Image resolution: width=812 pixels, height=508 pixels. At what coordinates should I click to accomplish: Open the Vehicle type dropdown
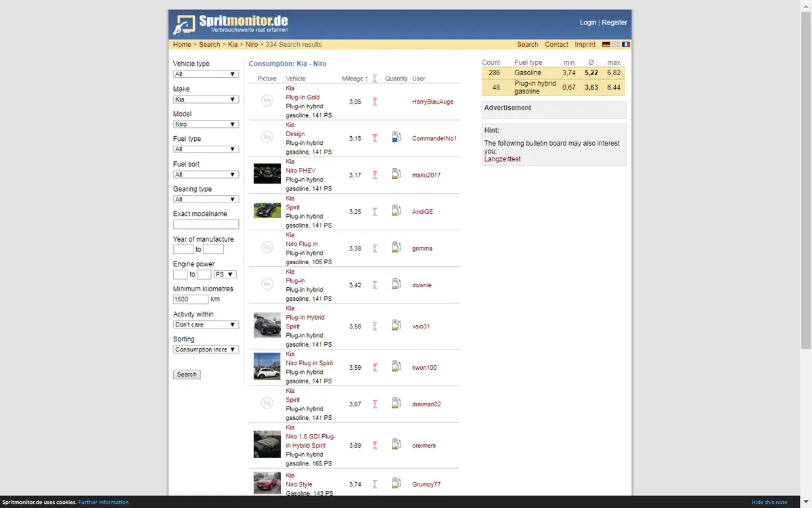click(206, 74)
